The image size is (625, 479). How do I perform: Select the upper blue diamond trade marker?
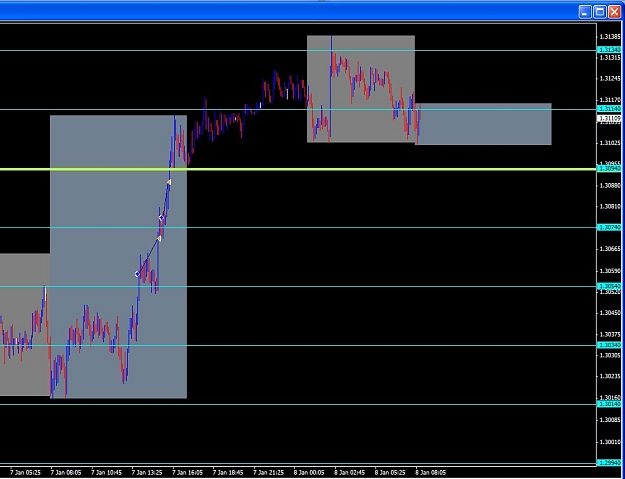161,218
